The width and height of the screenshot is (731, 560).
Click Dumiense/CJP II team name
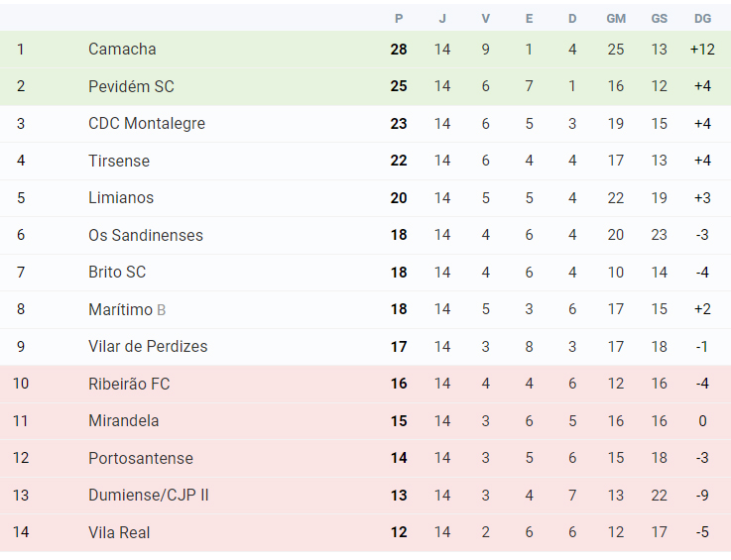[x=148, y=495]
